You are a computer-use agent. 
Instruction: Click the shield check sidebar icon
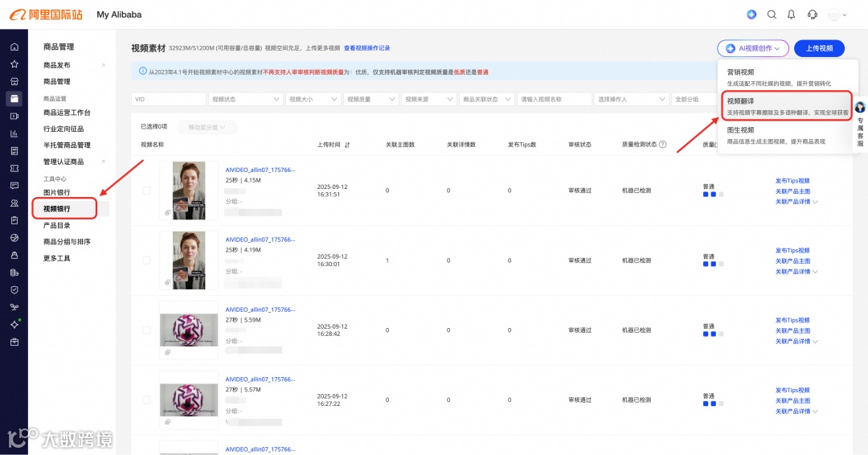[x=14, y=290]
